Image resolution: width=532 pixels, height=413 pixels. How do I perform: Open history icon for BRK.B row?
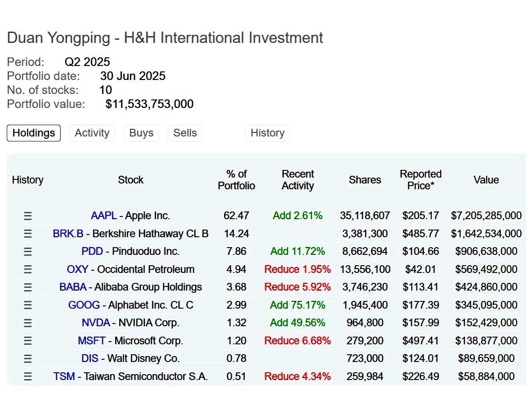pyautogui.click(x=28, y=234)
